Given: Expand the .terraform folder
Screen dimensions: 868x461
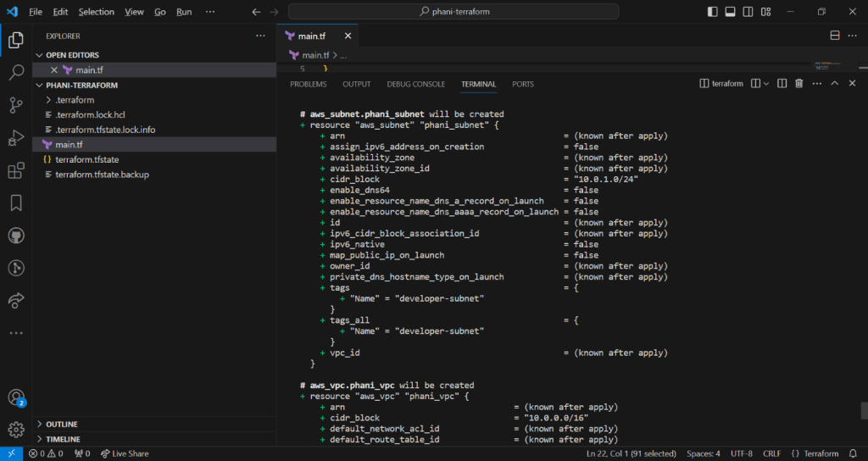Looking at the screenshot, I should click(75, 100).
